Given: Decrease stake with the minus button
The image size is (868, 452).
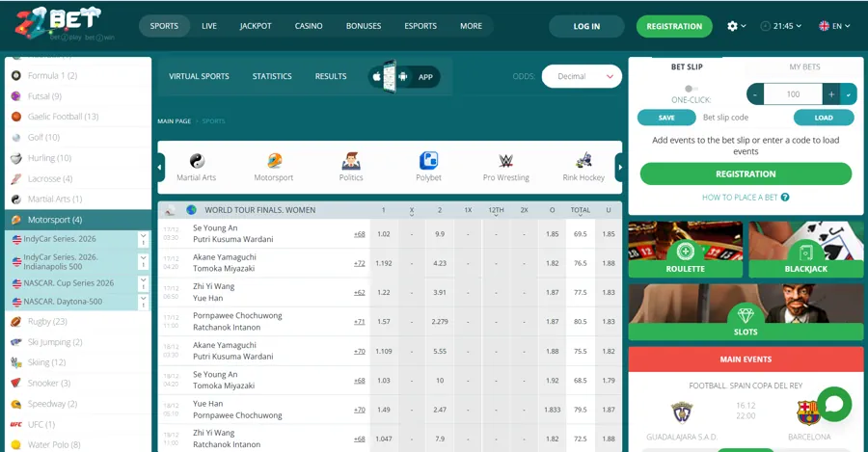Looking at the screenshot, I should pyautogui.click(x=755, y=94).
